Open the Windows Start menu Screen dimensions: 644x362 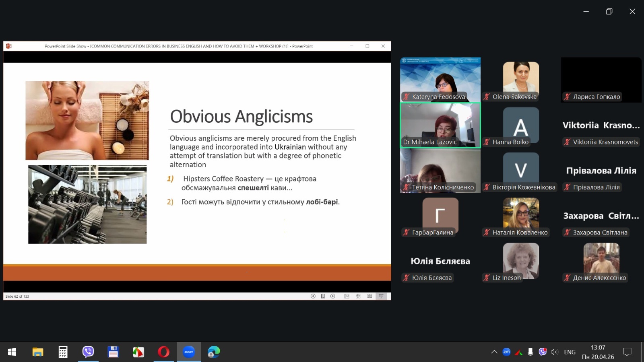click(x=12, y=352)
